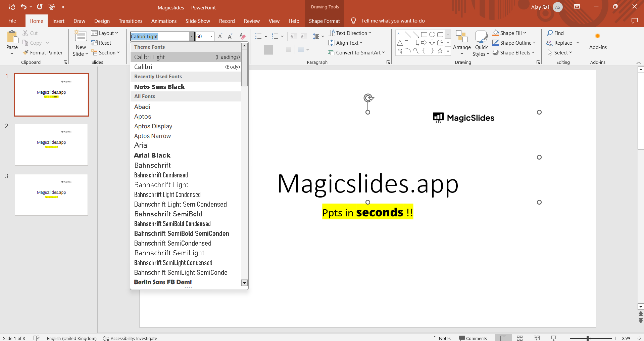Viewport: 644px width, 341px height.
Task: Click the Arrange icon
Action: [x=462, y=37]
